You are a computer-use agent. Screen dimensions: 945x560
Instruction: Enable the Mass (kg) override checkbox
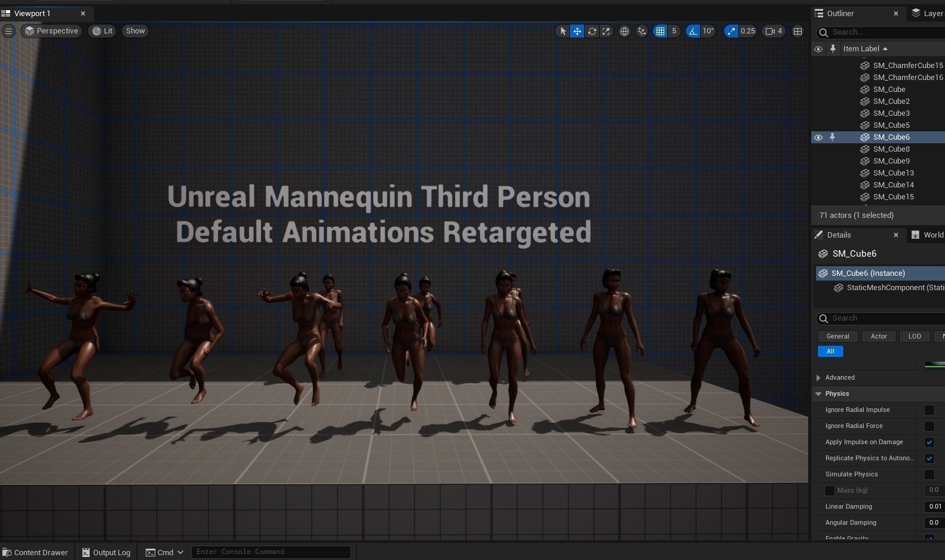pos(830,490)
